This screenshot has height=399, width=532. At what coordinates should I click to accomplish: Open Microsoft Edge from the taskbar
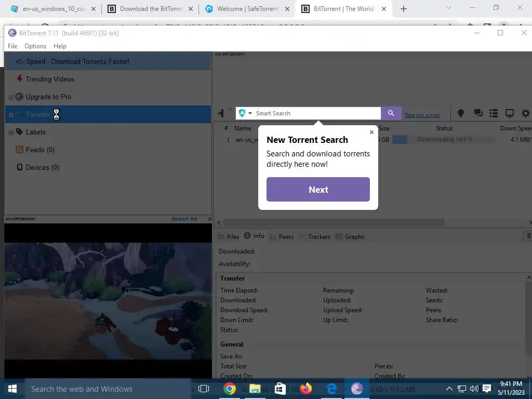tap(331, 389)
